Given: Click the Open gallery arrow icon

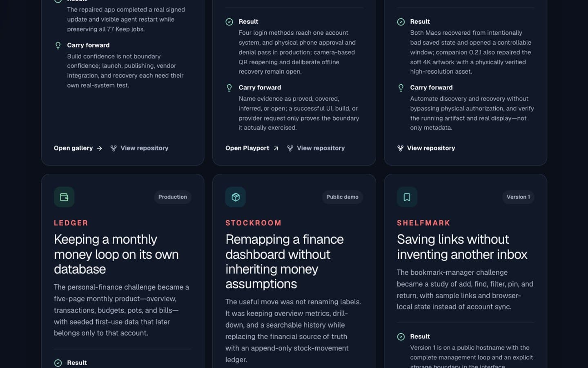Looking at the screenshot, I should (x=100, y=148).
